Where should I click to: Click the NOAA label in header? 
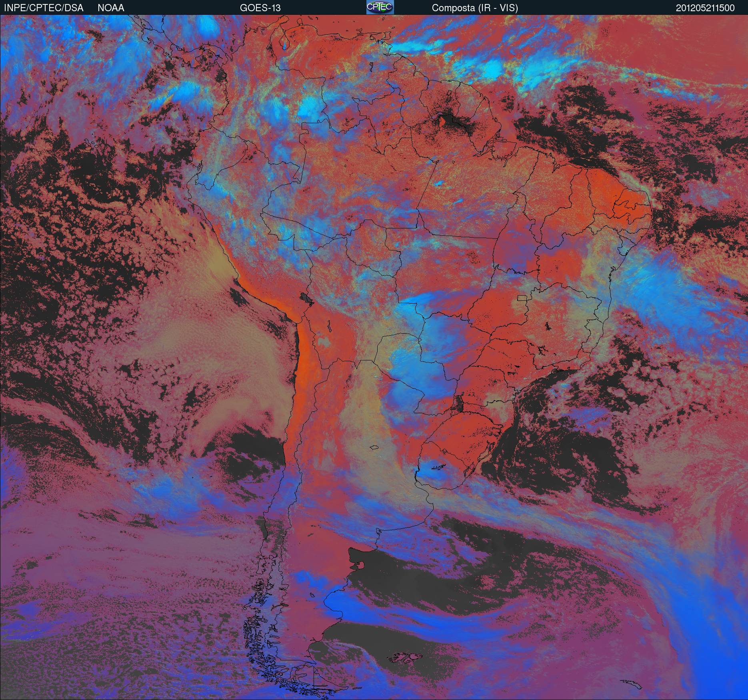click(111, 8)
